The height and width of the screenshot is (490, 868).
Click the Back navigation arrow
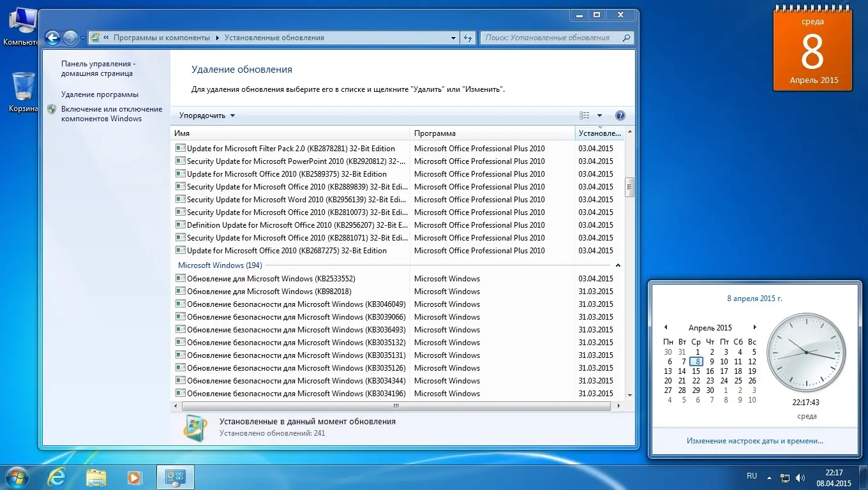click(x=53, y=38)
